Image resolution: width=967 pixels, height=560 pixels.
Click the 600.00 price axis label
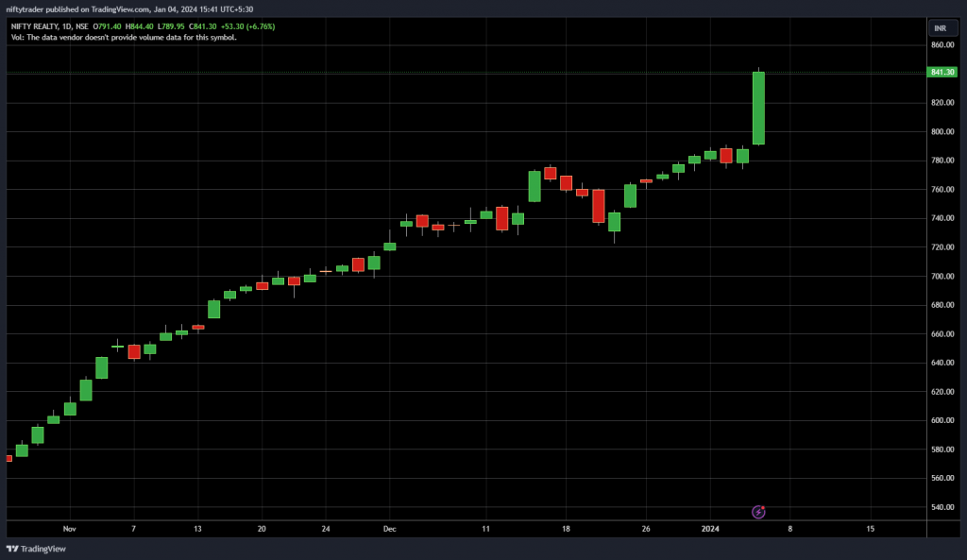click(x=942, y=420)
